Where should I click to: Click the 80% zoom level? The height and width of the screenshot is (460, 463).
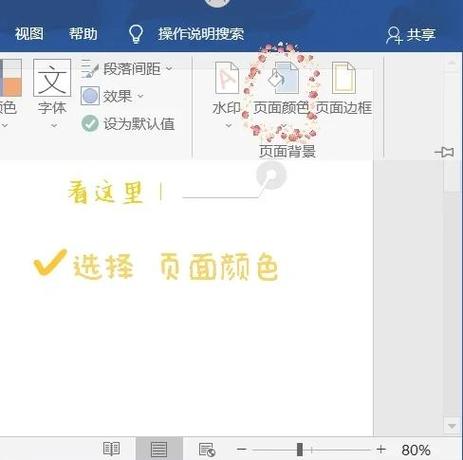tap(416, 450)
